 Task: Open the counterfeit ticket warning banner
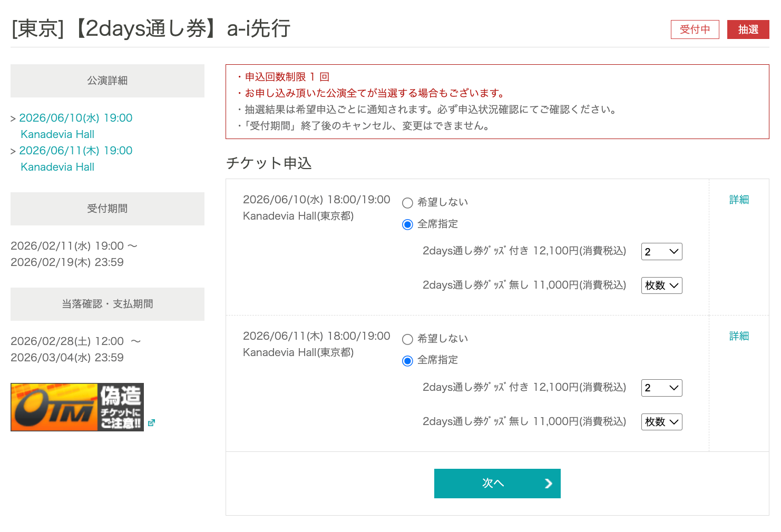tap(77, 407)
